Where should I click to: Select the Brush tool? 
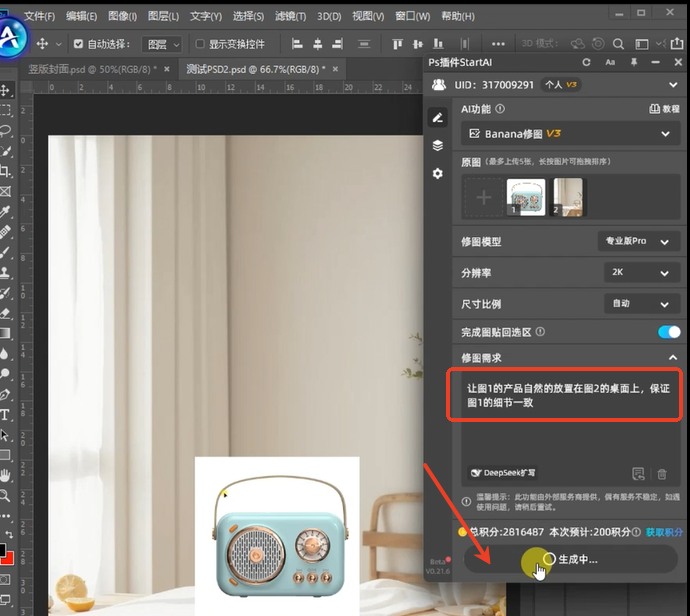point(5,253)
